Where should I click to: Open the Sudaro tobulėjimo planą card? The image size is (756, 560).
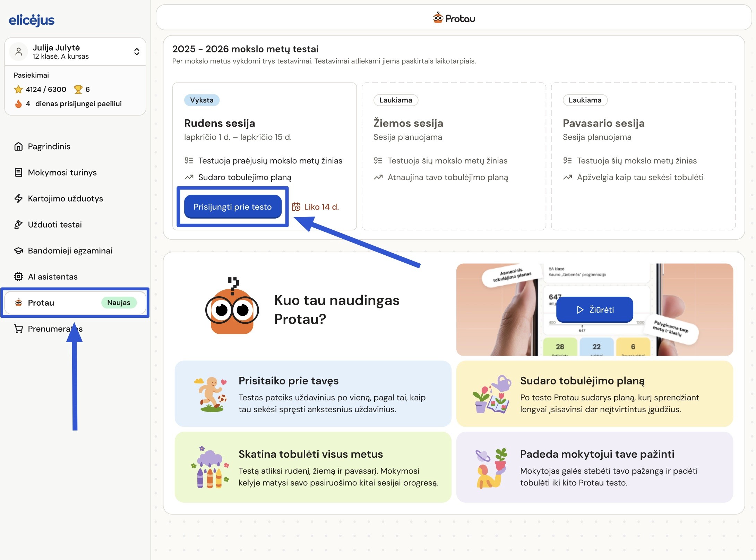[x=594, y=394]
